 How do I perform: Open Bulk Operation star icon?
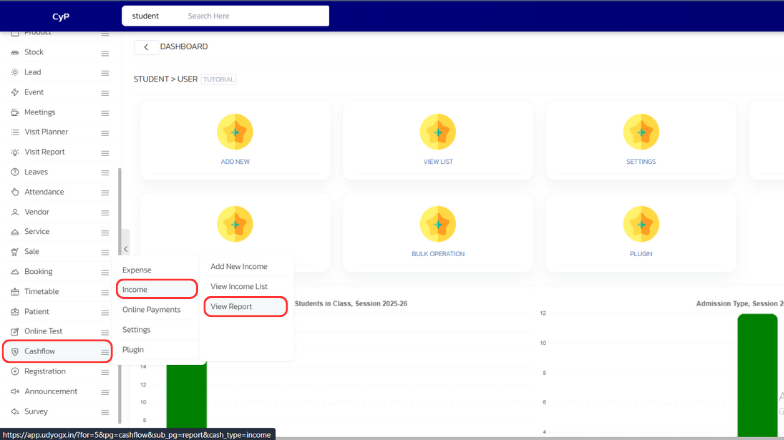coord(438,224)
